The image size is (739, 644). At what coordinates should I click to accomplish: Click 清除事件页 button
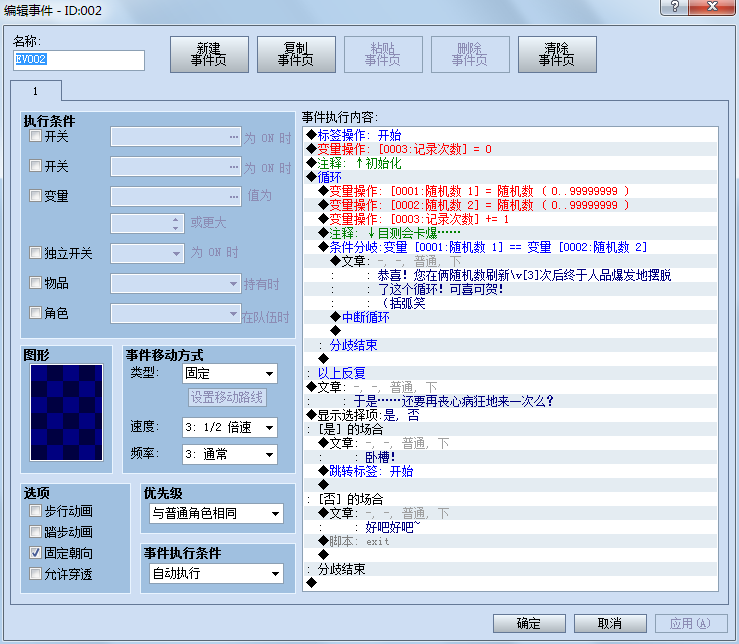557,54
